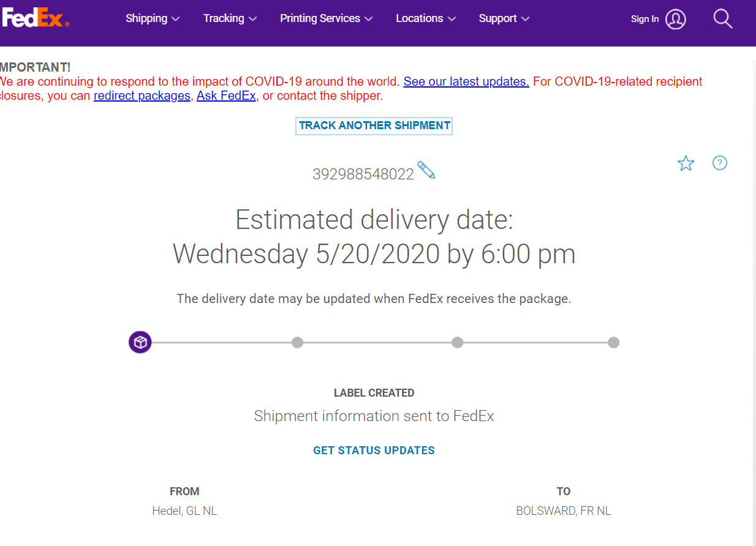Screen dimensions: 756x546
Task: Expand the Tracking dropdown menu
Action: [x=230, y=18]
